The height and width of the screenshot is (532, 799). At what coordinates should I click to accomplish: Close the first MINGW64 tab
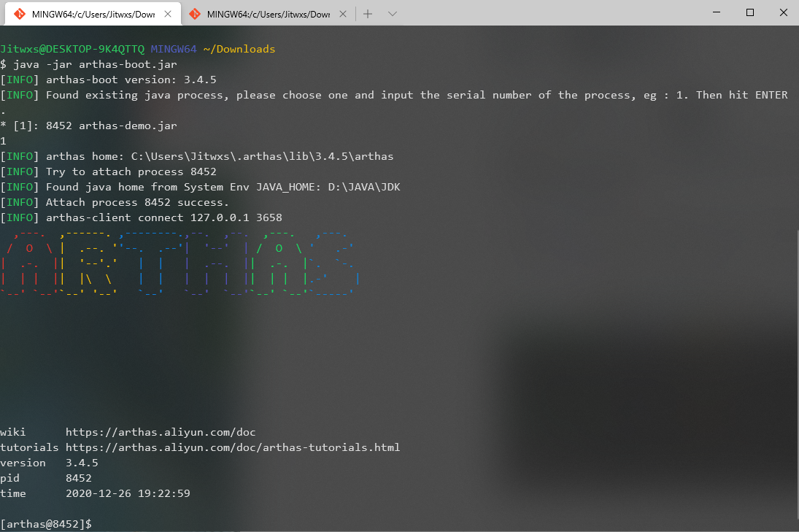coord(168,15)
